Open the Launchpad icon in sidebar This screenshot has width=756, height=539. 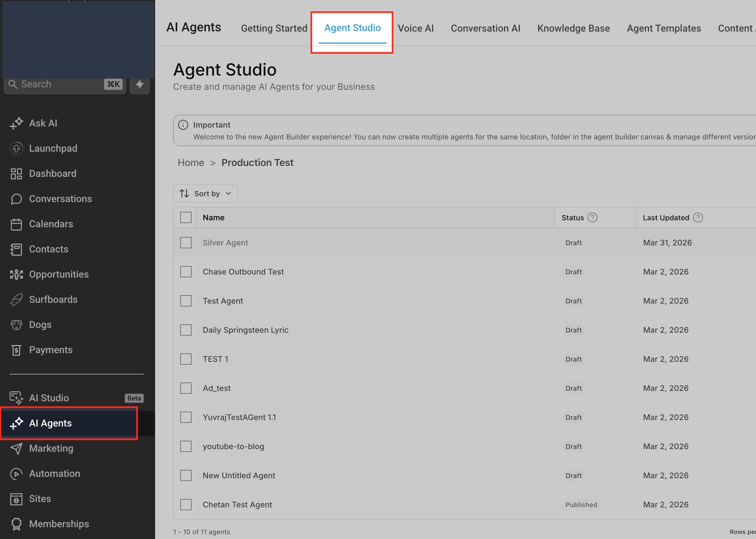(16, 148)
